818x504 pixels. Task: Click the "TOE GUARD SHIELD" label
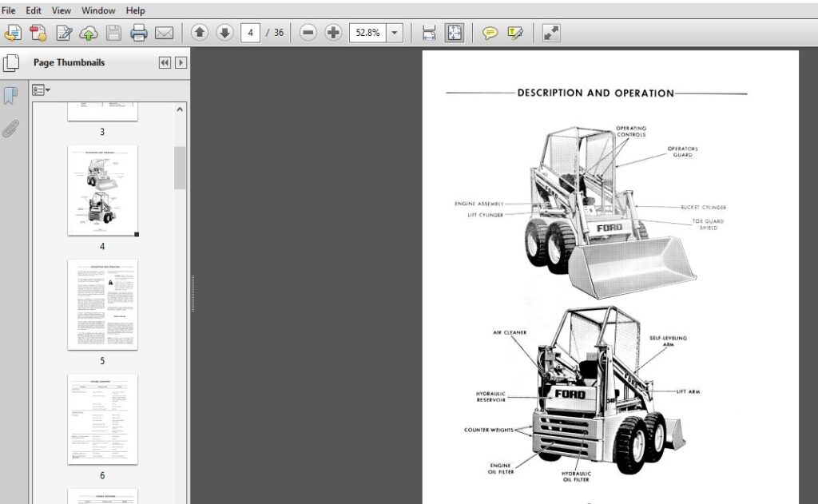point(708,224)
